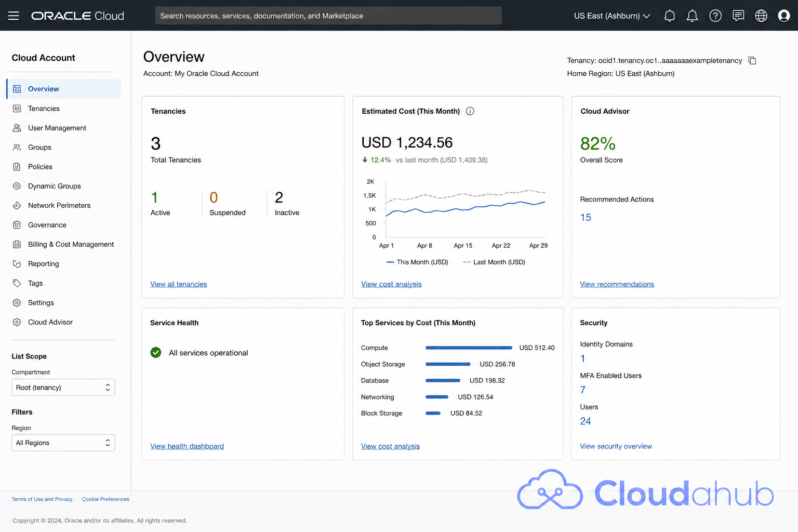This screenshot has width=798, height=532.
Task: Click the Governance sidebar icon
Action: 17,225
